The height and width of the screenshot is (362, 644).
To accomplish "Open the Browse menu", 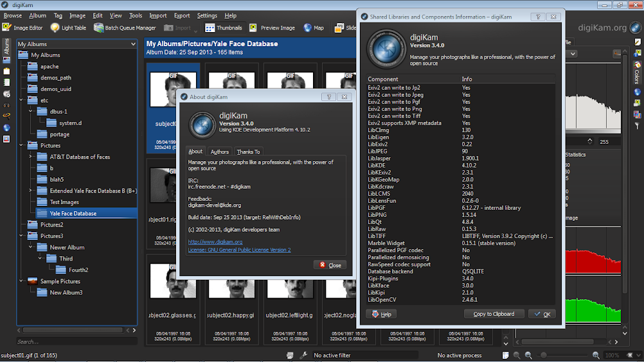I will 12,15.
